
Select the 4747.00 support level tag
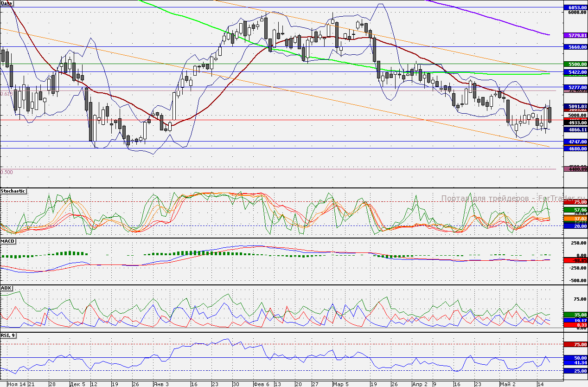(575, 141)
